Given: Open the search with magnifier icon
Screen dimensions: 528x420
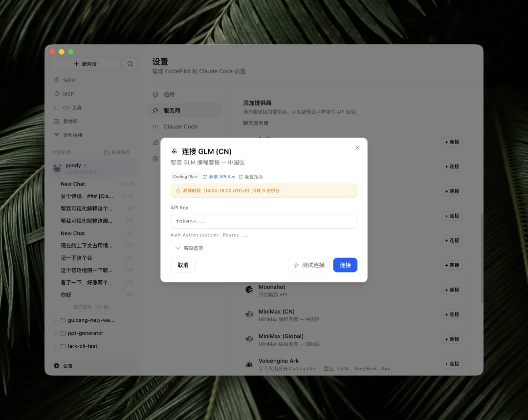Looking at the screenshot, I should pos(130,63).
